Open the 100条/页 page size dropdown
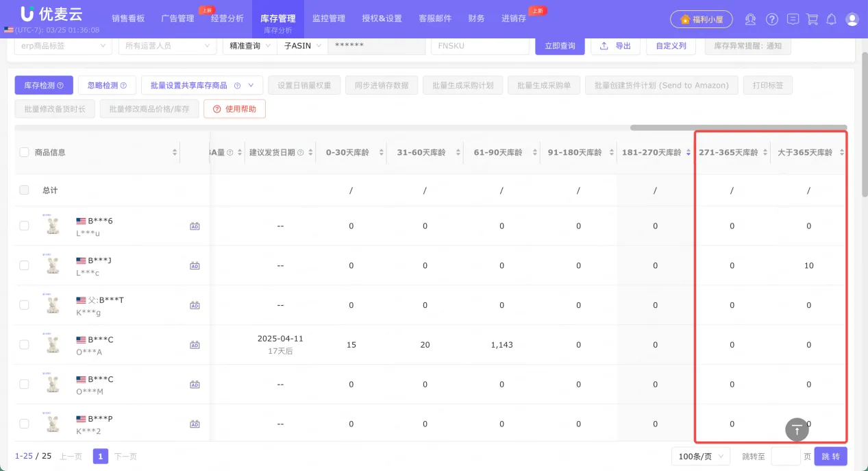Screen dimensions: 868x471 coord(701,456)
